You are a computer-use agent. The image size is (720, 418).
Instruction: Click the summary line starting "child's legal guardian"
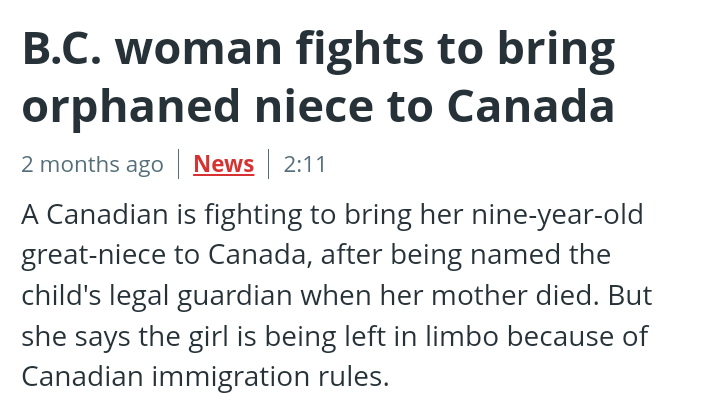point(336,296)
